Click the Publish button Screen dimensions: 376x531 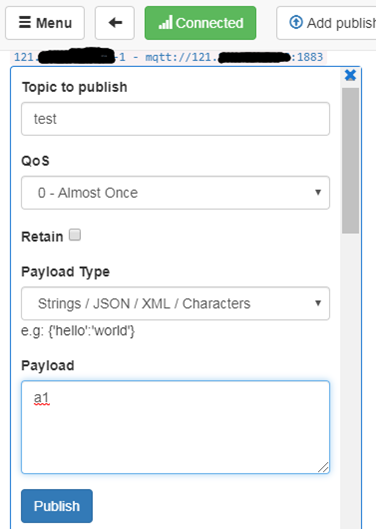pyautogui.click(x=57, y=506)
